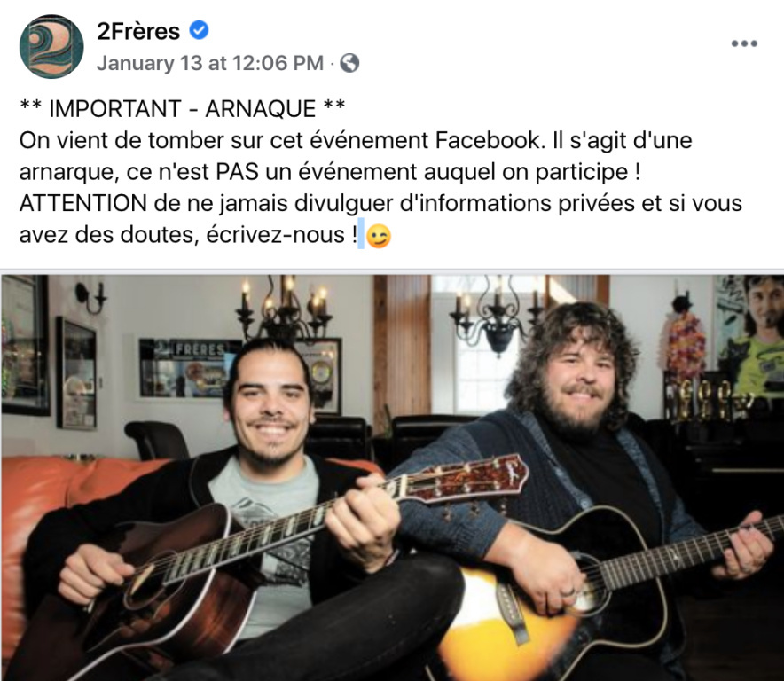Open the three-dot post options menu
The height and width of the screenshot is (681, 784).
click(x=744, y=43)
